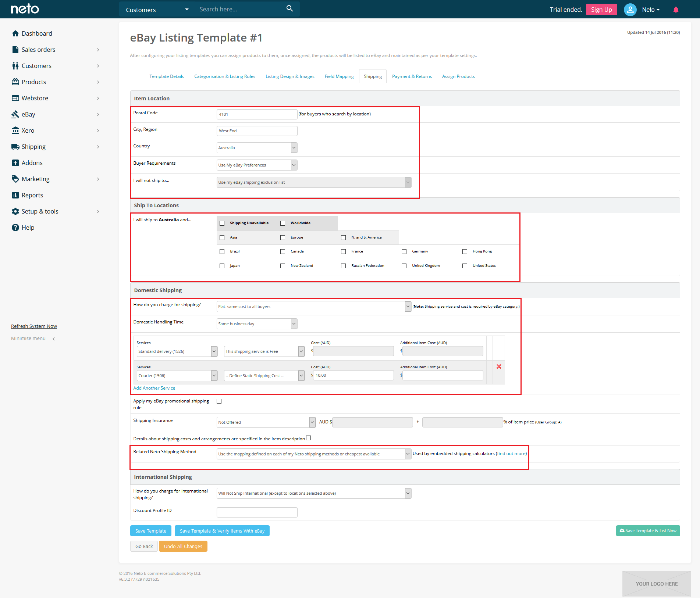Viewport: 700px width, 598px height.
Task: Tick the N. and S. America checkbox
Action: click(x=343, y=237)
